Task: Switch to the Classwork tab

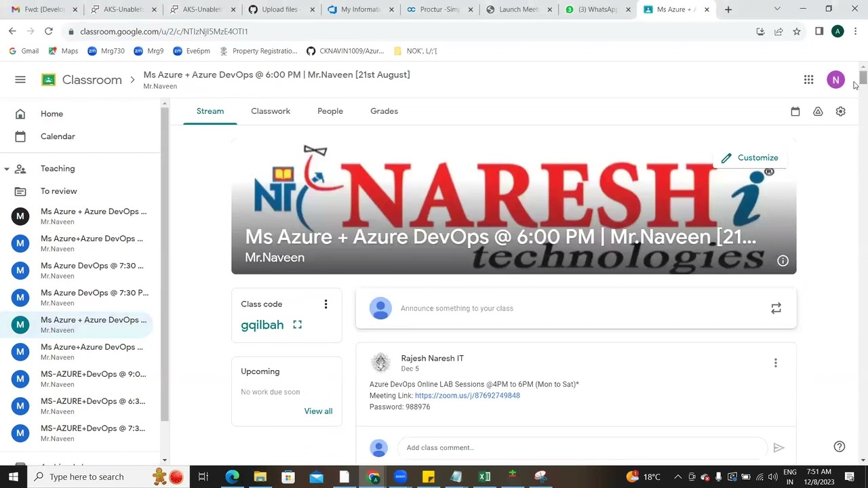Action: click(271, 111)
